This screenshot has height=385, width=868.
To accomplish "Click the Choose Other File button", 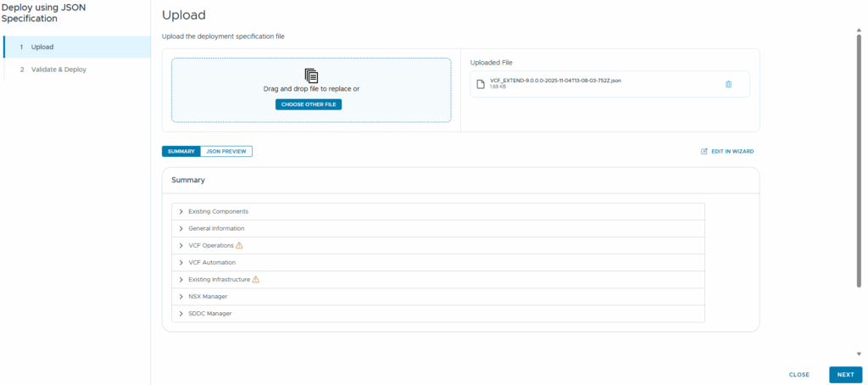I will tap(309, 104).
